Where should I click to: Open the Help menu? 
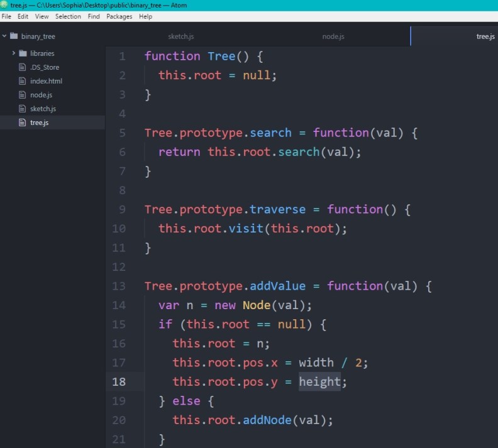[x=145, y=16]
